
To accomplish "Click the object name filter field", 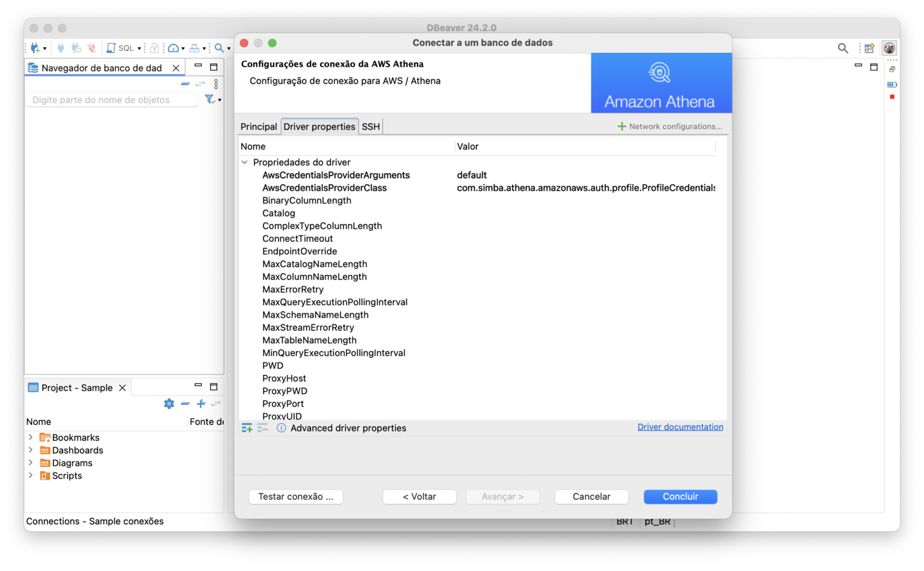I will 111,99.
